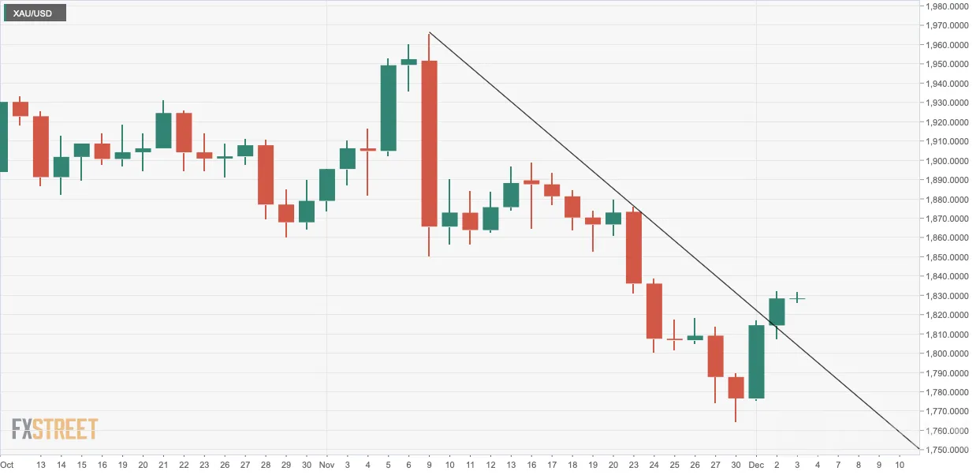Screen dimensions: 980x475
Task: Click the 1,900.0000 price axis label
Action: (950, 161)
